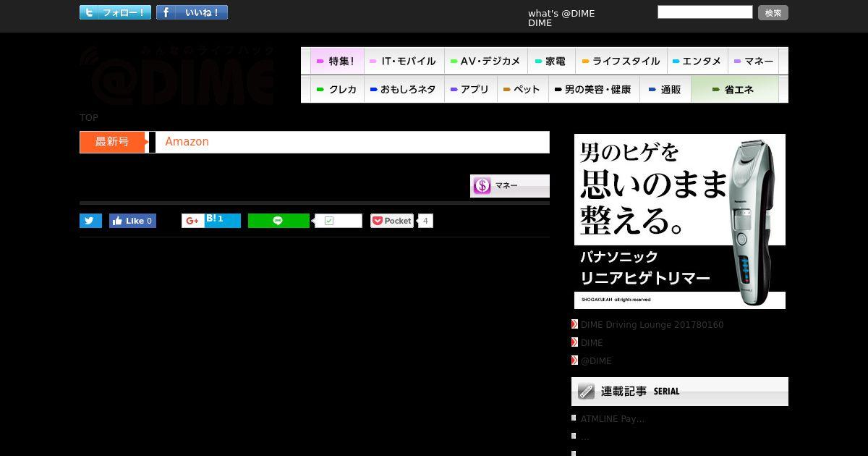This screenshot has height=456, width=868.
Task: Open the 通販 category
Action: click(x=665, y=90)
